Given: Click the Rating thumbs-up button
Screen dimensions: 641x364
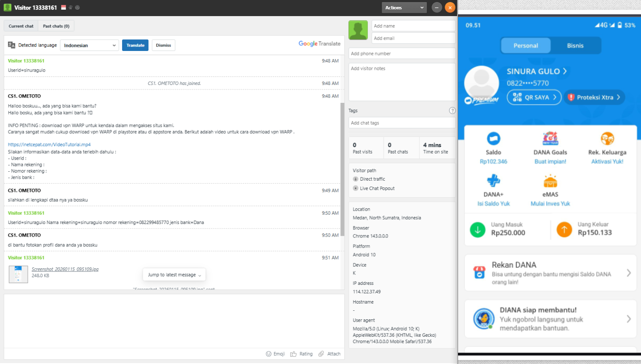Looking at the screenshot, I should (301, 354).
